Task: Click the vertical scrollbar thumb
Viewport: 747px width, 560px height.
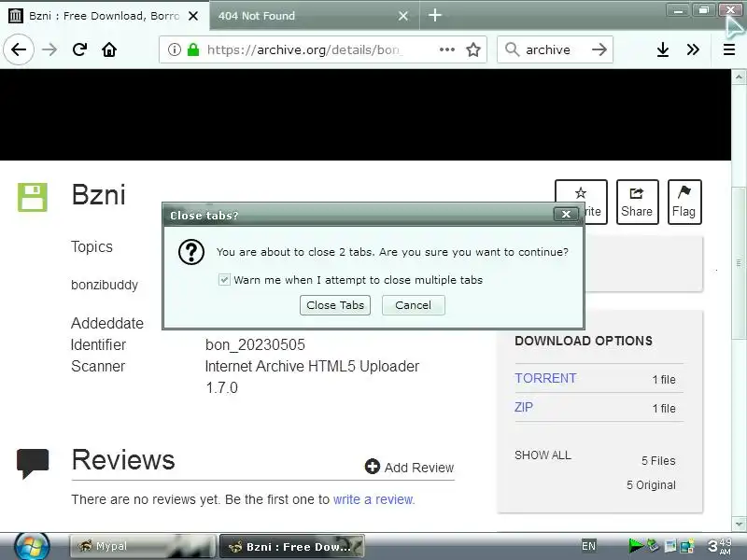Action: tap(739, 263)
